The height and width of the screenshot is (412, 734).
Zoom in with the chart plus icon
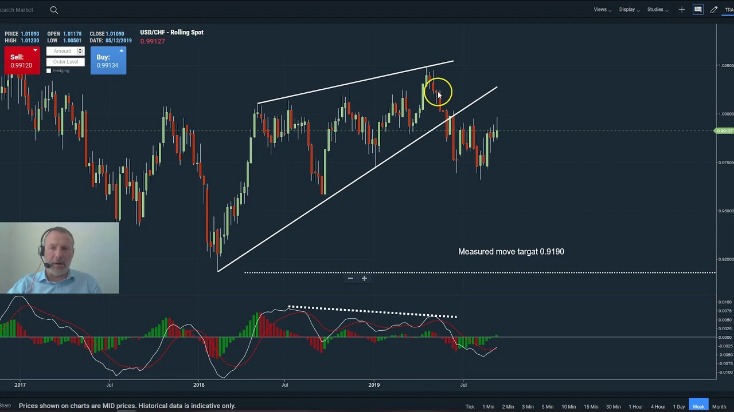coord(364,278)
